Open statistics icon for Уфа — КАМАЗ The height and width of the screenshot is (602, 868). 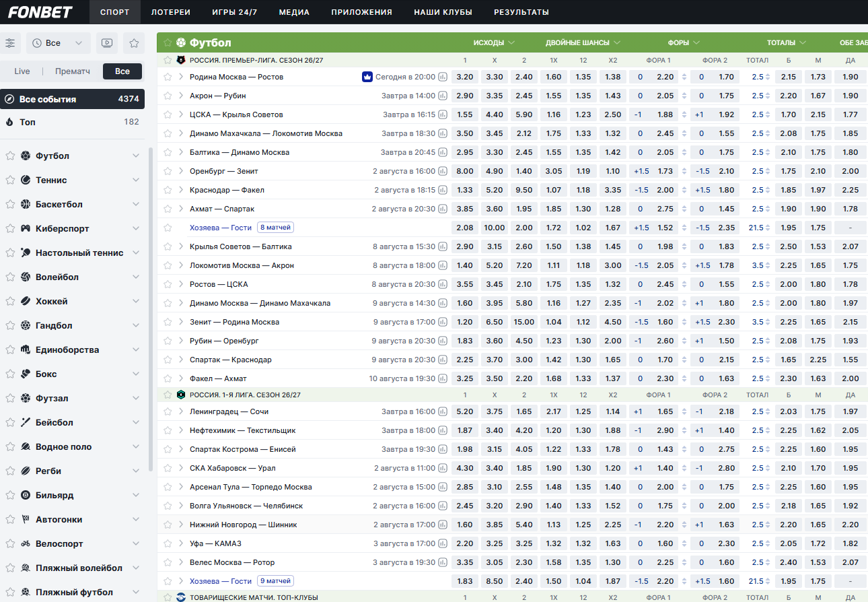443,543
